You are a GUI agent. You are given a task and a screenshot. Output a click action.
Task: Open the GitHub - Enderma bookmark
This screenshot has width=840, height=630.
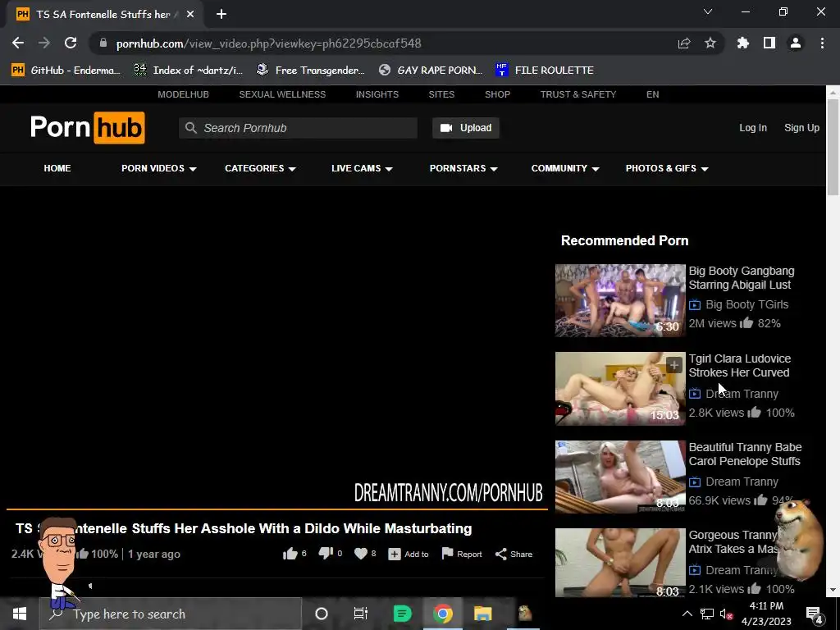coord(66,71)
